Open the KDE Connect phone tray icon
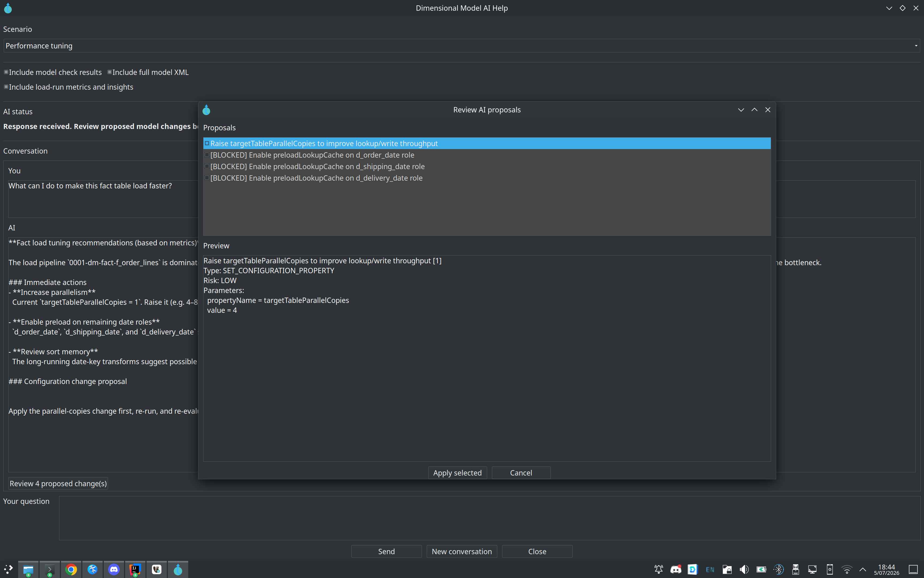Image resolution: width=924 pixels, height=578 pixels. pyautogui.click(x=830, y=570)
